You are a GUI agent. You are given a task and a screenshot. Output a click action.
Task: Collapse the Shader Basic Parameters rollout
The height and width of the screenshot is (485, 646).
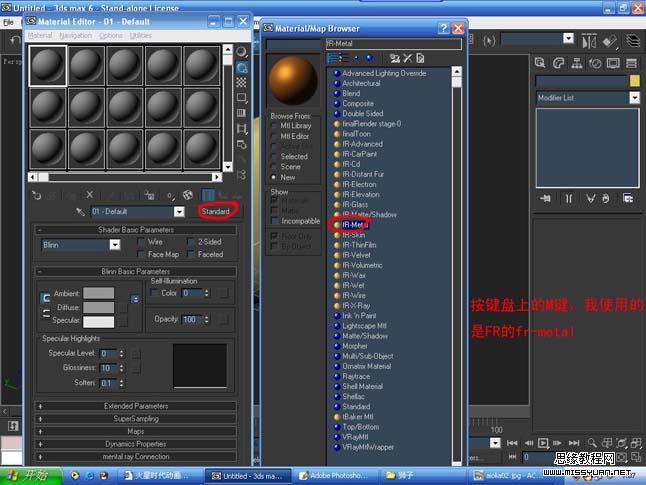pos(136,230)
